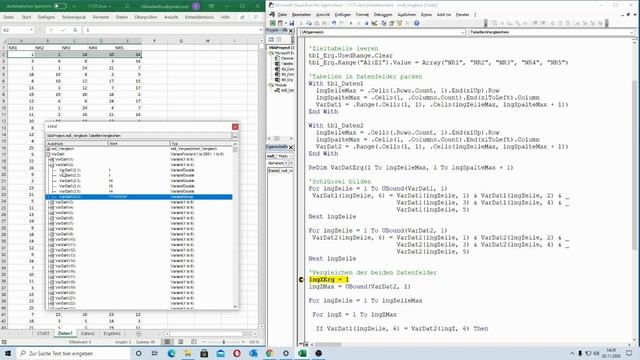Click cell NR1 header in row 1
640x360 pixels.
(20, 48)
